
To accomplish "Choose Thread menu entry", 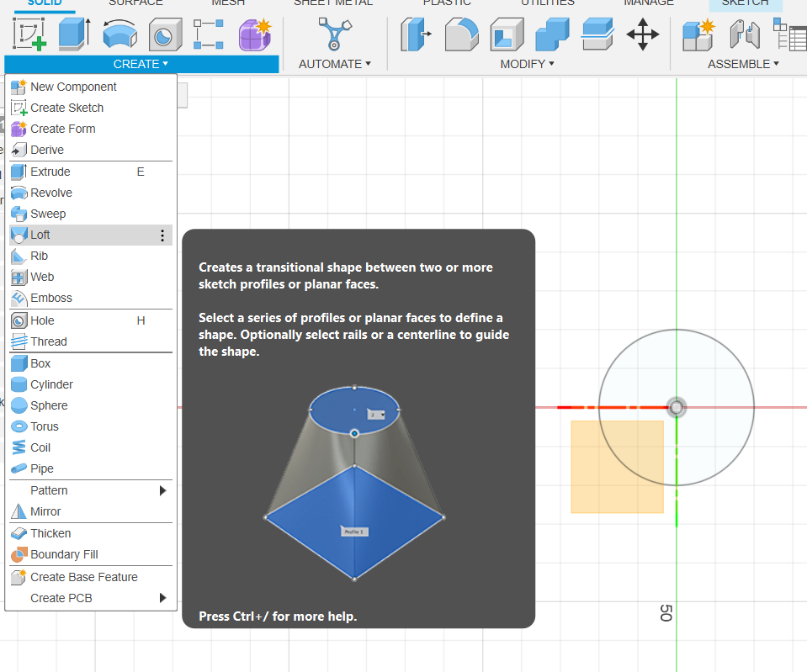I will click(x=91, y=341).
